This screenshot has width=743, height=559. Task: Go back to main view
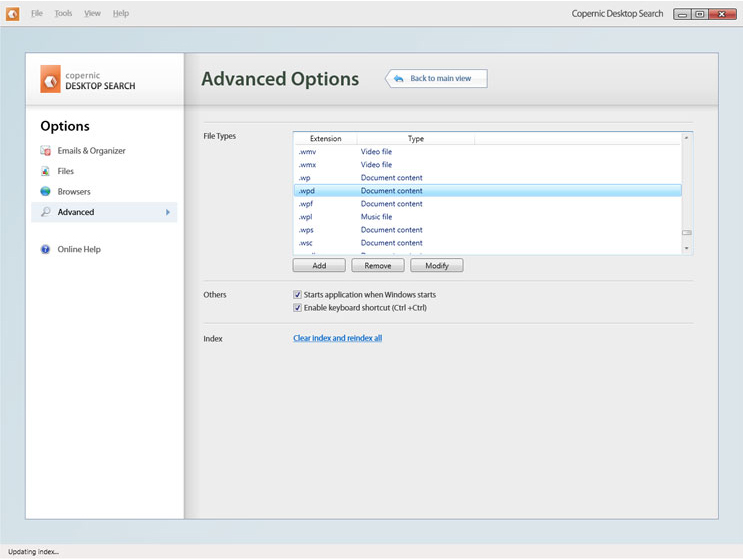[x=436, y=79]
